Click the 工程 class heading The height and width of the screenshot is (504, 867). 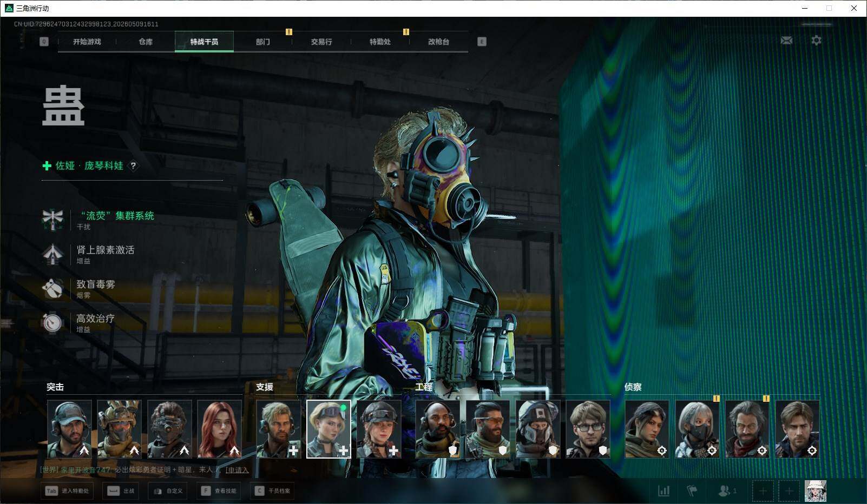coord(424,387)
